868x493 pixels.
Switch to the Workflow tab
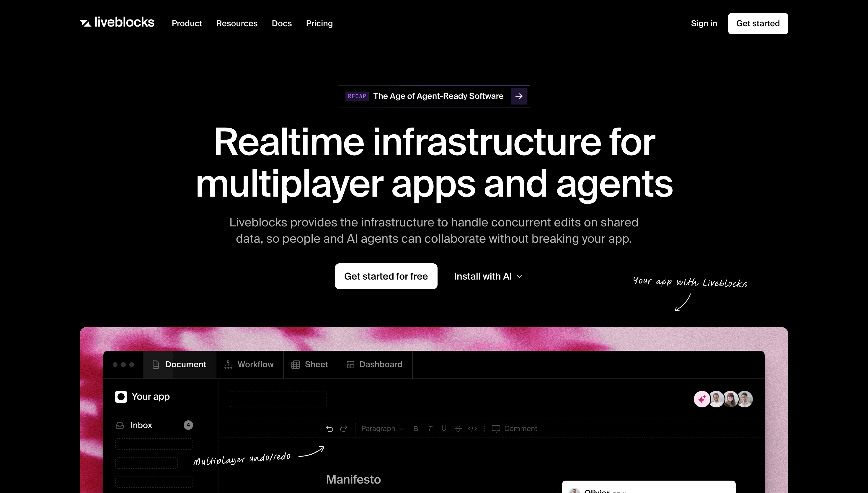(249, 364)
